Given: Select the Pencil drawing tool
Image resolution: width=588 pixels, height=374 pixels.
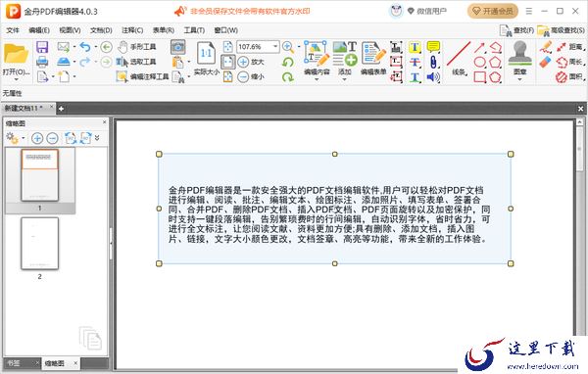Looking at the screenshot, I should point(546,47).
